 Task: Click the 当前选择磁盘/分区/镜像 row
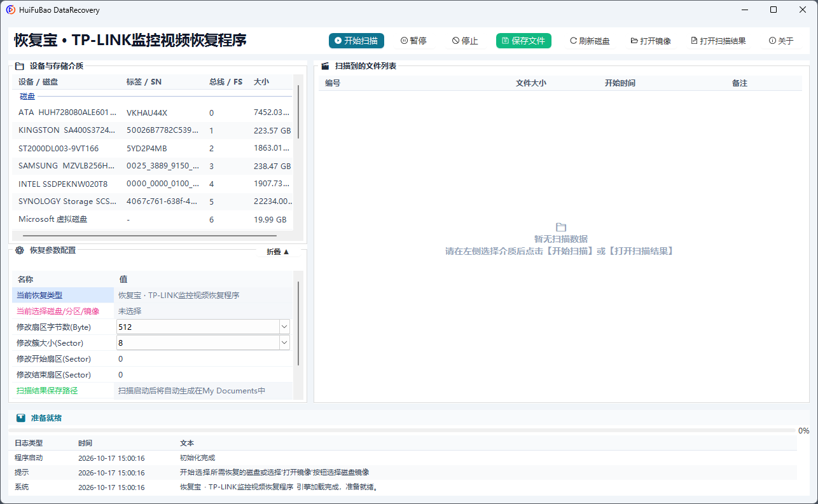point(153,311)
